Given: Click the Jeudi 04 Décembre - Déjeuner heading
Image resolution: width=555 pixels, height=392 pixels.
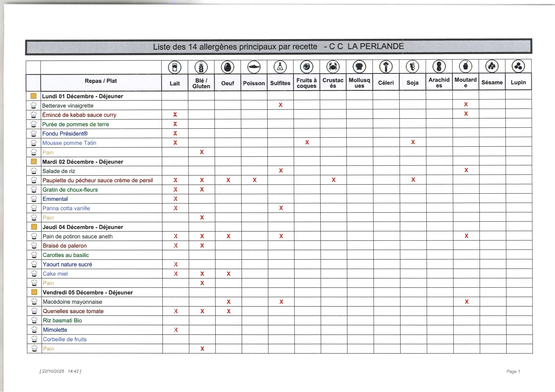Looking at the screenshot, I should 83,227.
